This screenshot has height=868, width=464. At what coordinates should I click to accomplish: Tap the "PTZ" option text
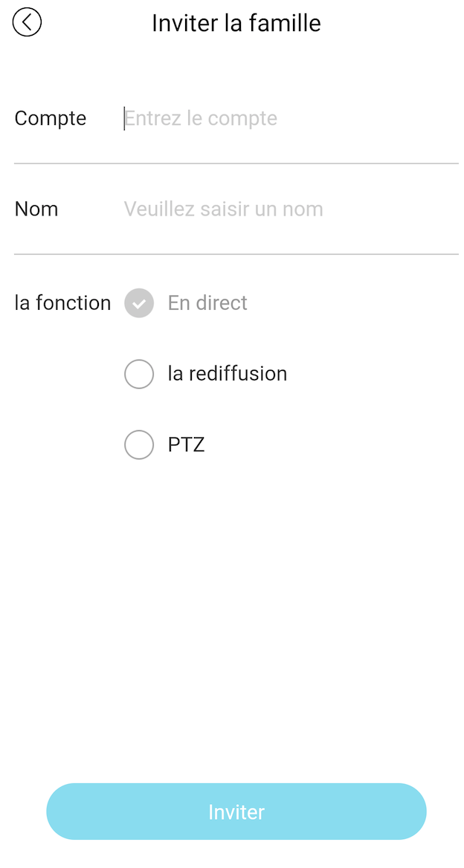pyautogui.click(x=186, y=445)
